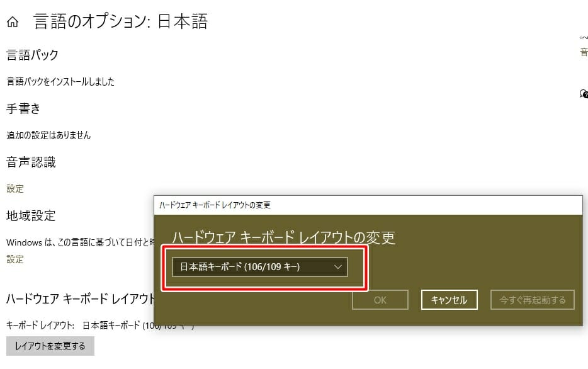588x369 pixels.
Task: Open 設定 link under 音声認識
Action: tap(15, 189)
